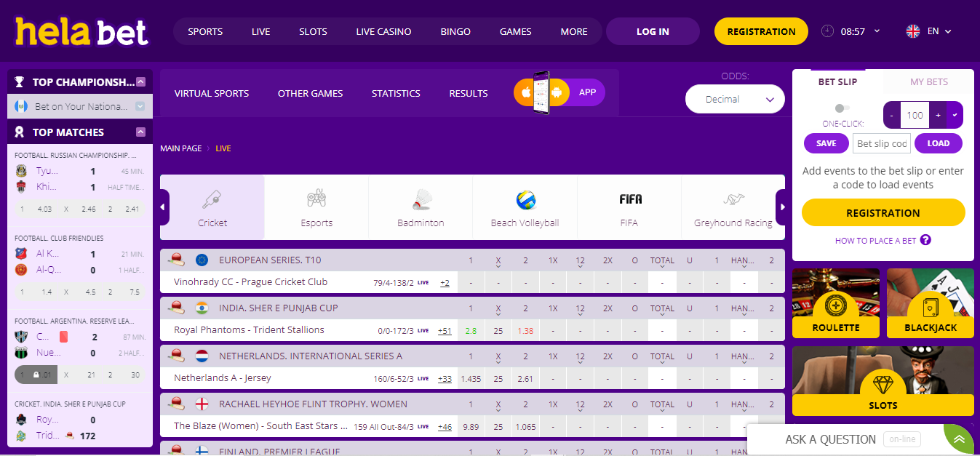
Task: Click the bet slip code input field
Action: click(x=882, y=143)
